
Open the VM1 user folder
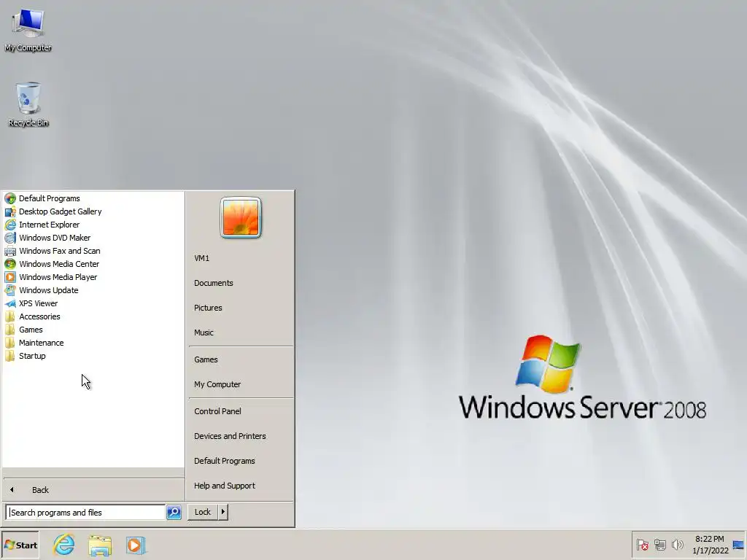pyautogui.click(x=202, y=258)
